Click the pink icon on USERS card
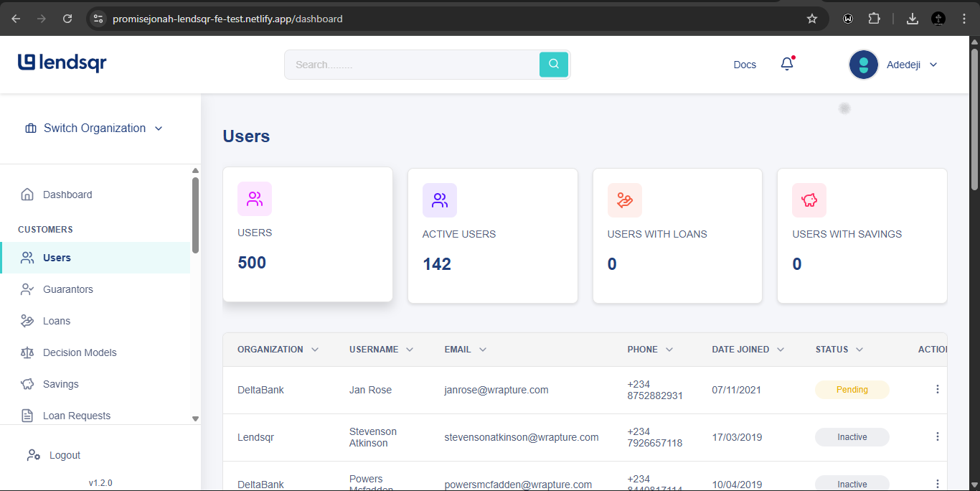This screenshot has height=491, width=980. [x=255, y=199]
